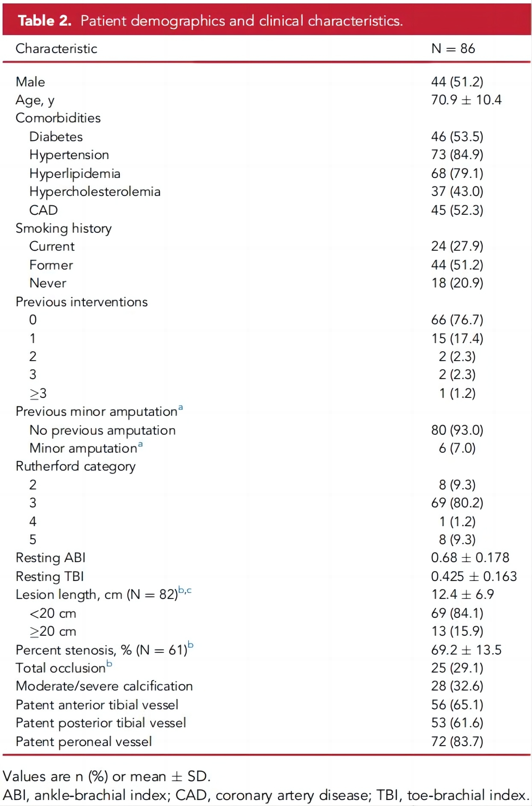Click footnote 'b' next to Percent stenosis
The height and width of the screenshot is (806, 532).
click(191, 646)
